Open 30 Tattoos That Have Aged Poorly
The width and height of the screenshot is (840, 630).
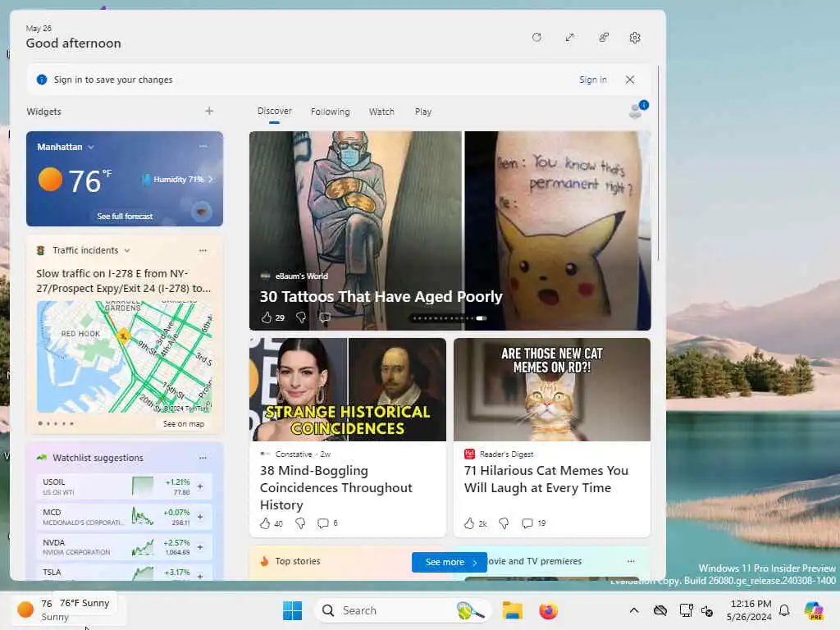[381, 297]
